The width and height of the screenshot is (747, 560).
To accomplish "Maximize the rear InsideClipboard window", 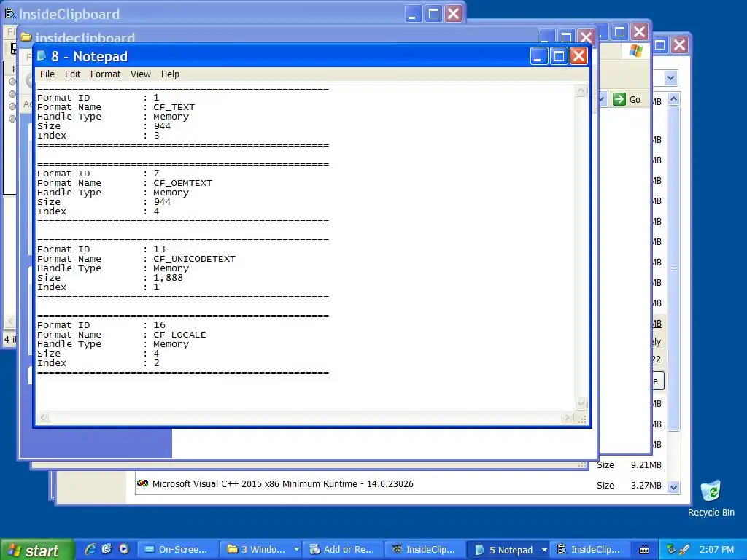I will 433,14.
